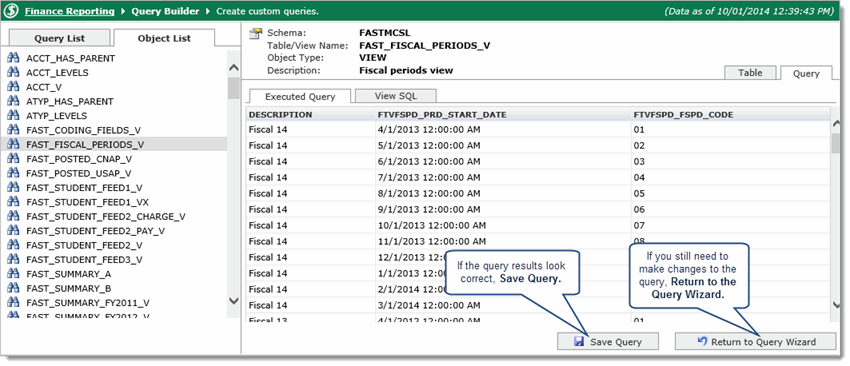Click binoculars icon beside FAST_SUMMARY_B
This screenshot has width=850, height=366.
[13, 288]
